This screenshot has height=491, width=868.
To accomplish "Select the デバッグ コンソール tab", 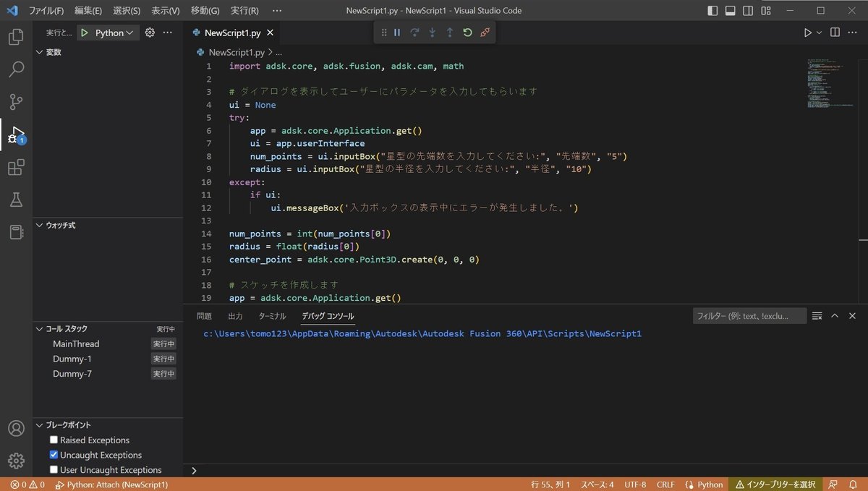I will pos(328,316).
